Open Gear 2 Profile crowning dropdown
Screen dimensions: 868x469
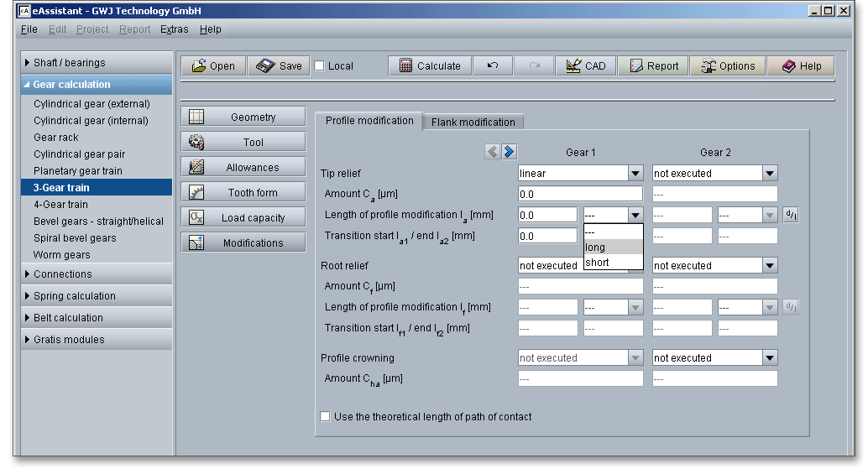click(769, 358)
